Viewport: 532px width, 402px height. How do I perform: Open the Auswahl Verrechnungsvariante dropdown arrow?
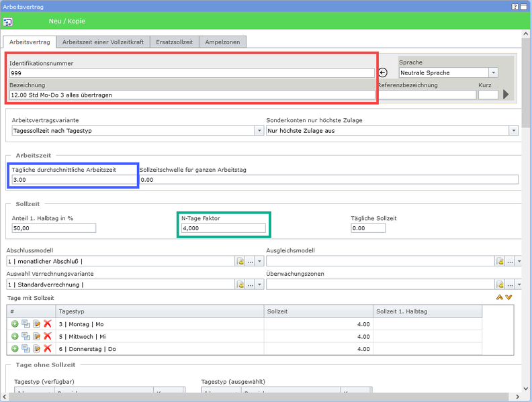[x=260, y=285]
